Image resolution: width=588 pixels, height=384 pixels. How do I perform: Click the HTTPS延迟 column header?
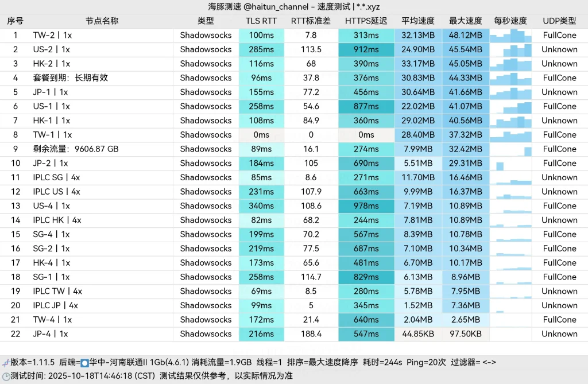[366, 21]
